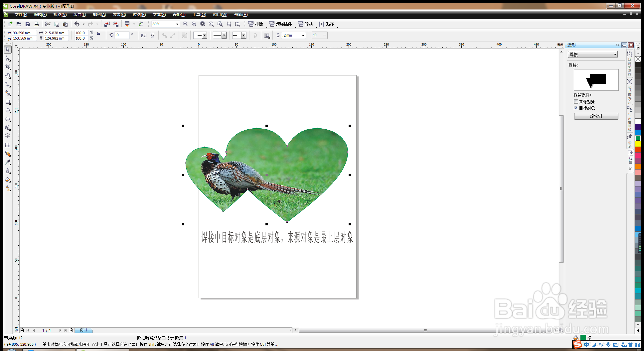Select the Table tool

click(8, 145)
